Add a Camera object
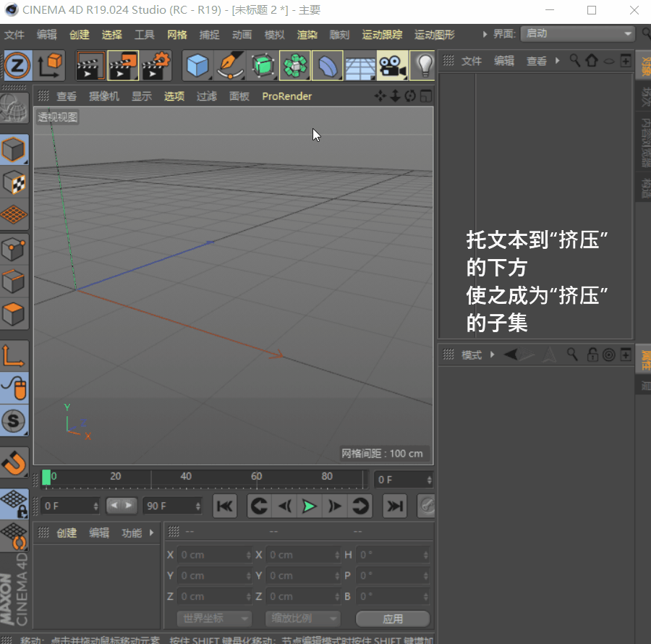 [x=392, y=65]
